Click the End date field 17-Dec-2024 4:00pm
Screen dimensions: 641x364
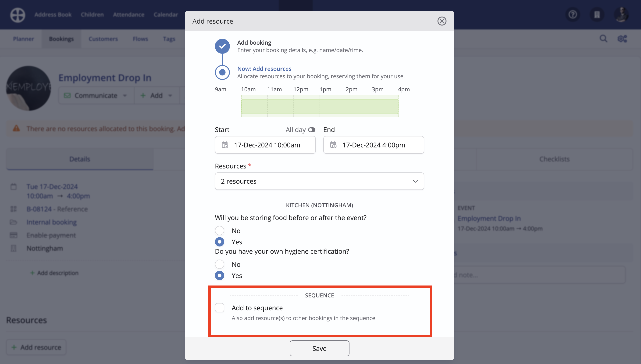tap(373, 145)
